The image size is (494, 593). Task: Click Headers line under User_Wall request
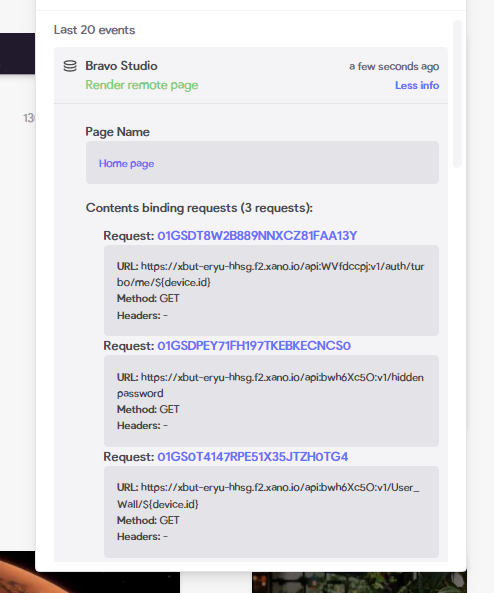(x=142, y=537)
